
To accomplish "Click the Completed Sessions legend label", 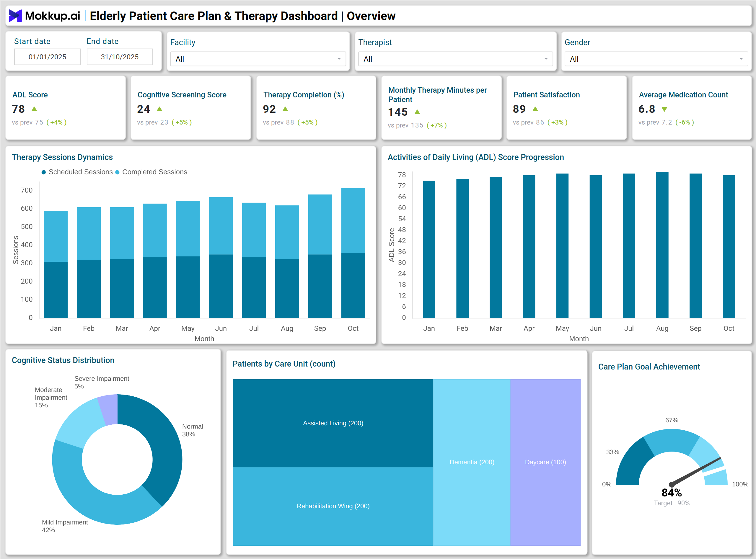I will pos(155,172).
